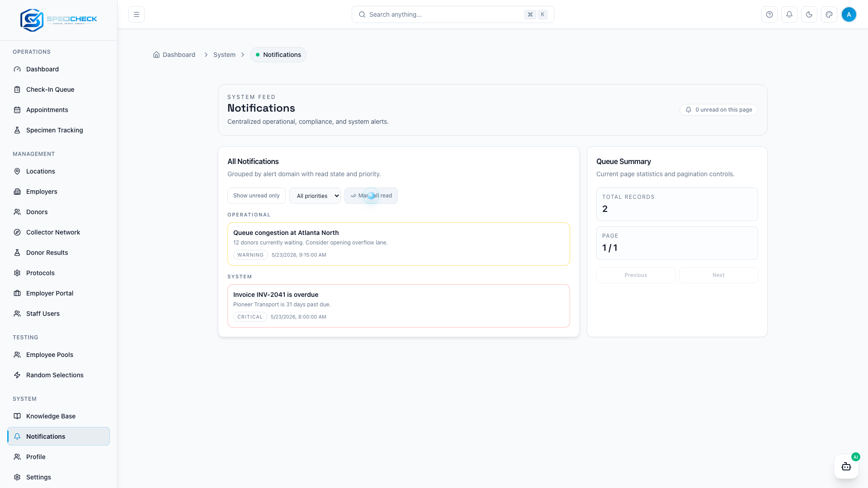Open the All priorities dropdown

315,196
